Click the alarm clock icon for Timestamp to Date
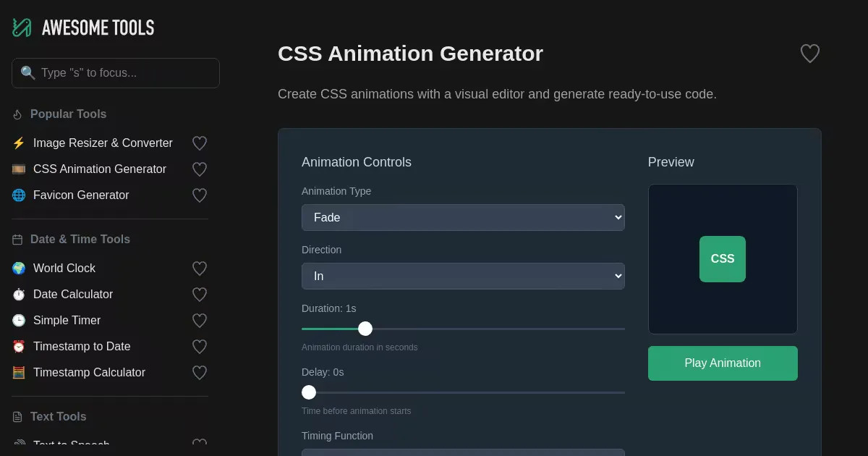The width and height of the screenshot is (868, 456). pyautogui.click(x=19, y=347)
